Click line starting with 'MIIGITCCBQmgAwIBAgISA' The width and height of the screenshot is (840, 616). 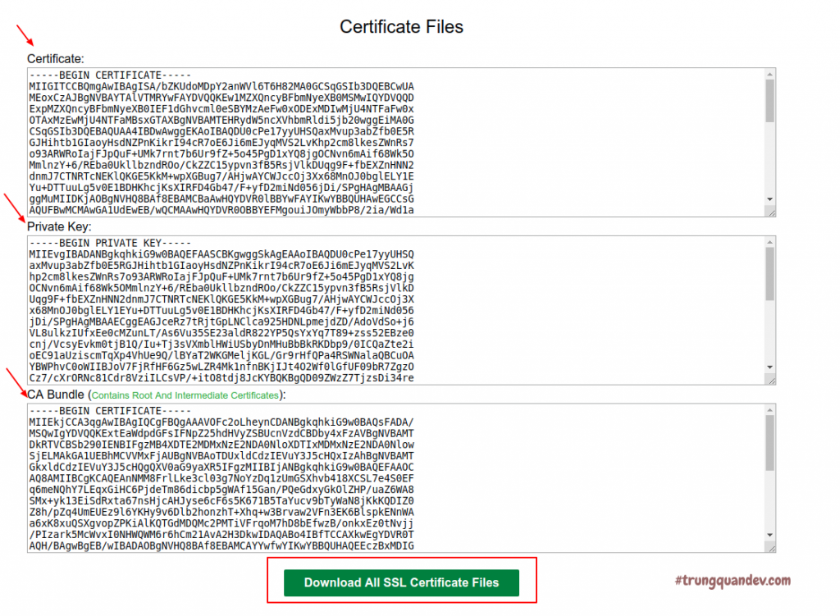coord(221,86)
